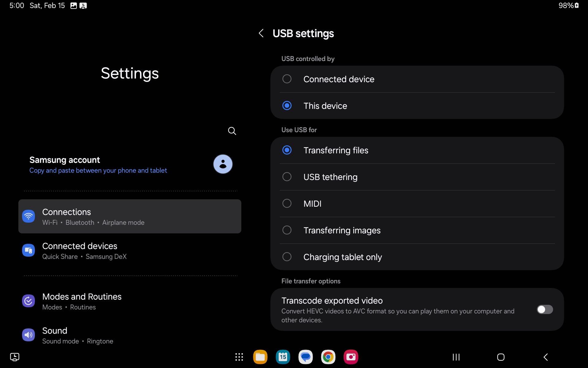Image resolution: width=588 pixels, height=368 pixels.
Task: Tap the Samsung account copy and paste link
Action: click(98, 171)
